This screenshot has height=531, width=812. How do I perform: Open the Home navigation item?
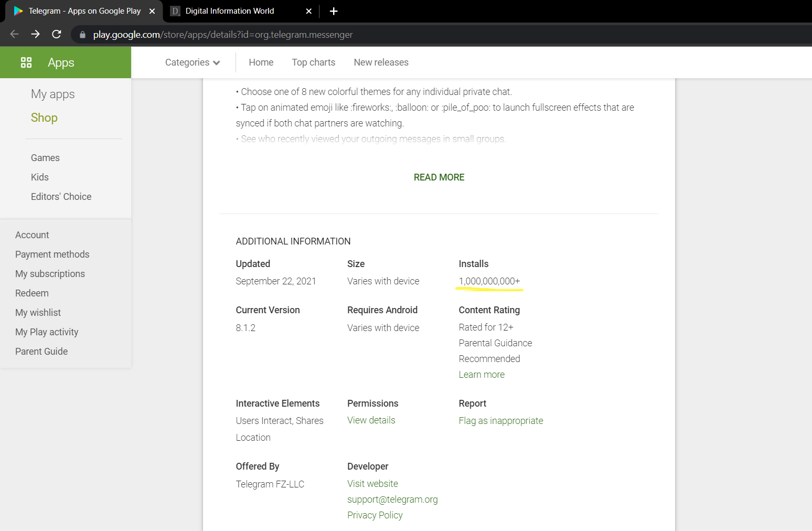(261, 62)
